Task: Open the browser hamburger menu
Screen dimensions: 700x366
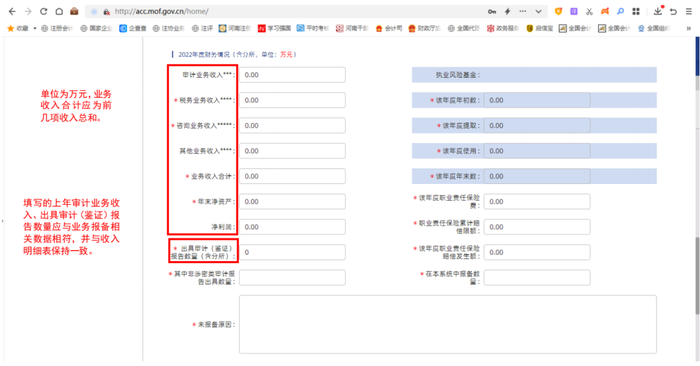Action: pos(689,12)
